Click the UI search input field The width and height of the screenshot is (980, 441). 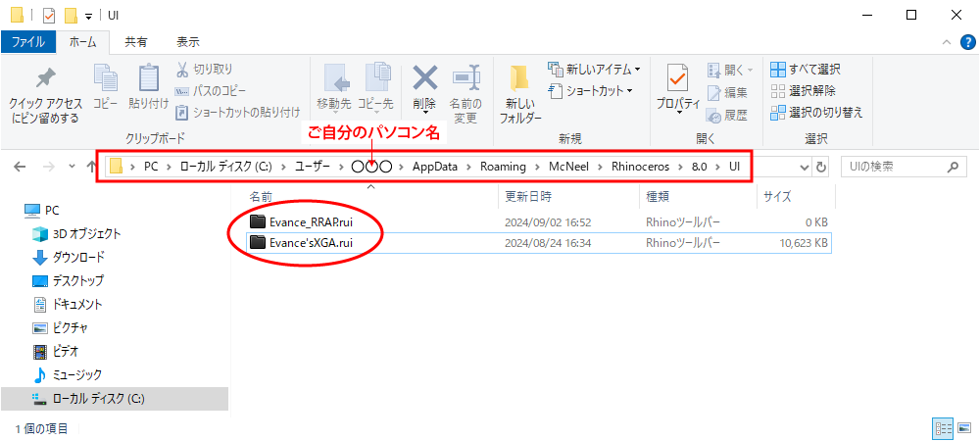[x=897, y=167]
